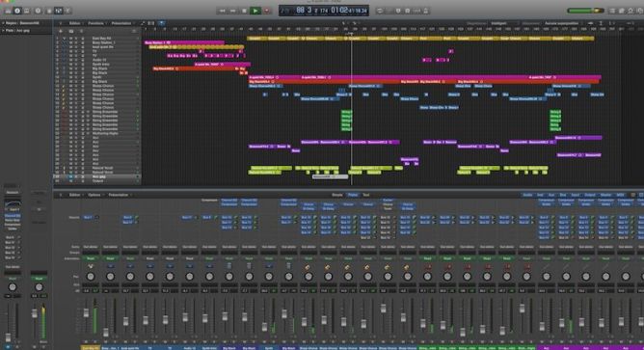Expand the Piste disclosure triangle in inspector
The height and width of the screenshot is (350, 644).
[3, 31]
